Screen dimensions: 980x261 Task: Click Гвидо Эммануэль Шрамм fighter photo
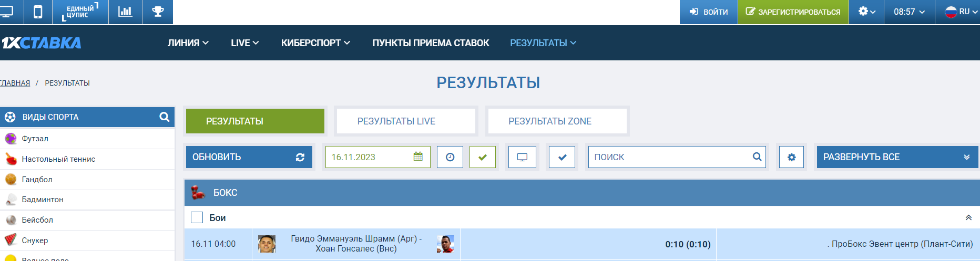tap(267, 244)
